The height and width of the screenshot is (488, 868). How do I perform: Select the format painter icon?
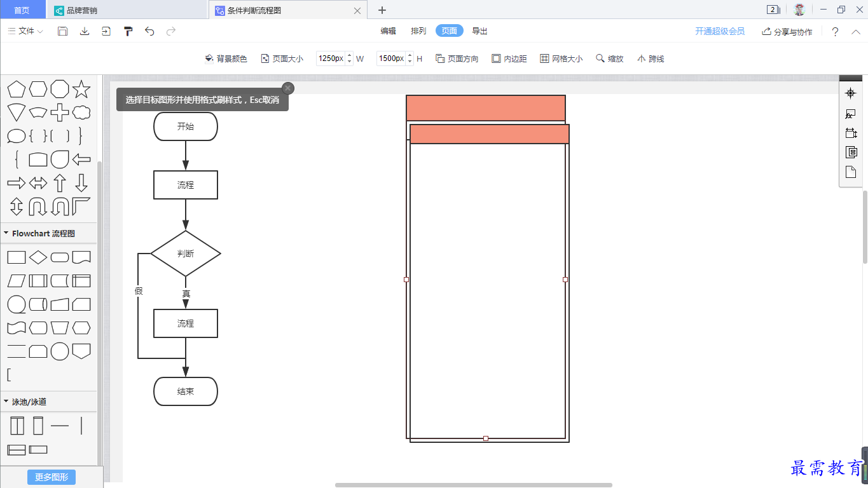click(128, 31)
